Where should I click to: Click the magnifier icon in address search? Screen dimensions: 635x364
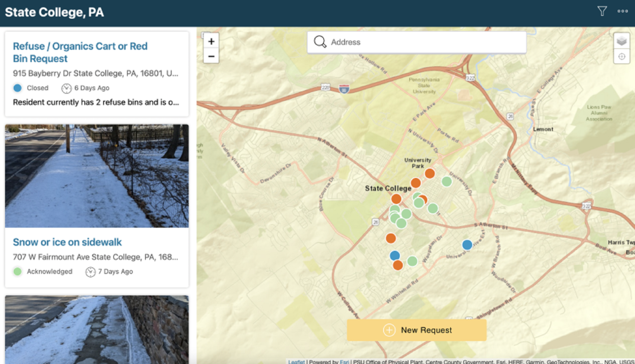(320, 42)
